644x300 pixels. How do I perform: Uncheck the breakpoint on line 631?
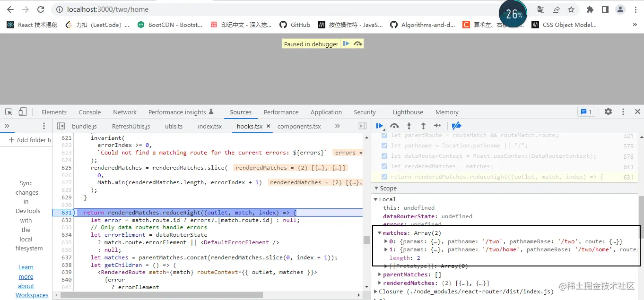[x=383, y=177]
